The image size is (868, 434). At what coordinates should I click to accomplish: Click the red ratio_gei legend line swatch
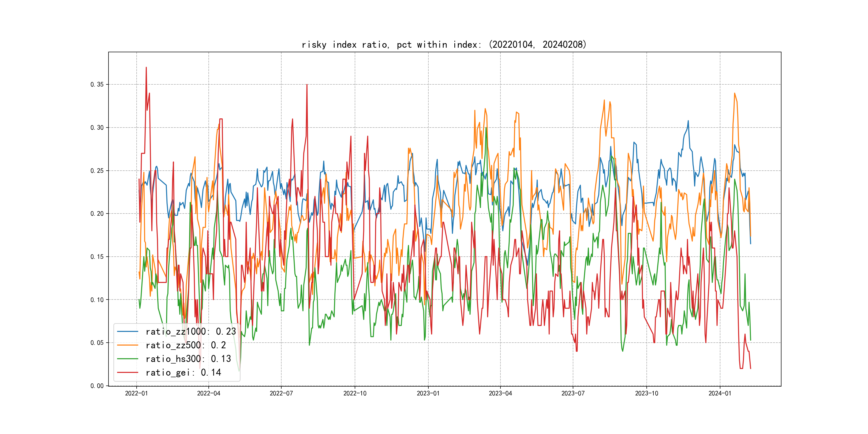click(127, 372)
